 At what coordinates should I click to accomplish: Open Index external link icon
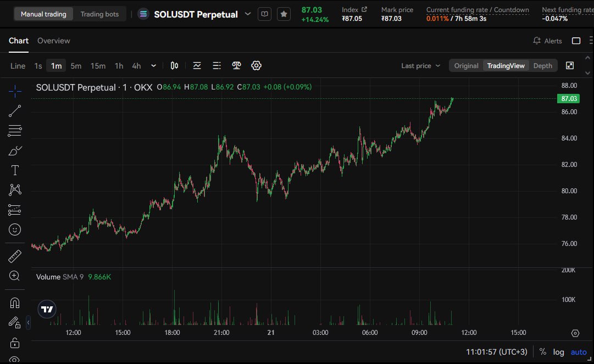tap(364, 9)
